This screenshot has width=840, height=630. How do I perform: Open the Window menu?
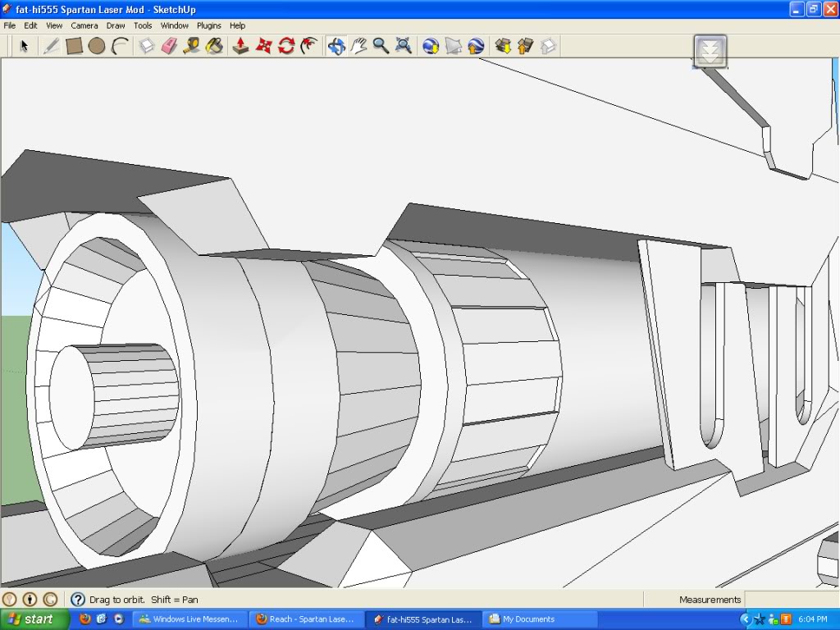pyautogui.click(x=174, y=25)
